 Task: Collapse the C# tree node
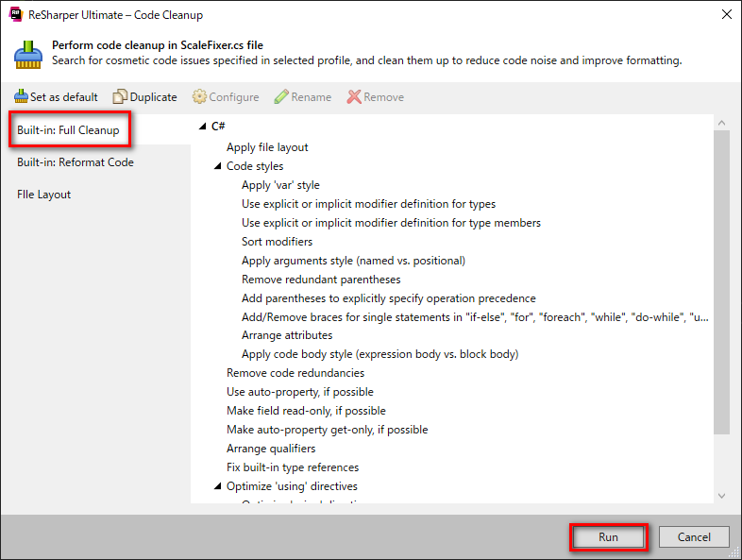tap(203, 127)
